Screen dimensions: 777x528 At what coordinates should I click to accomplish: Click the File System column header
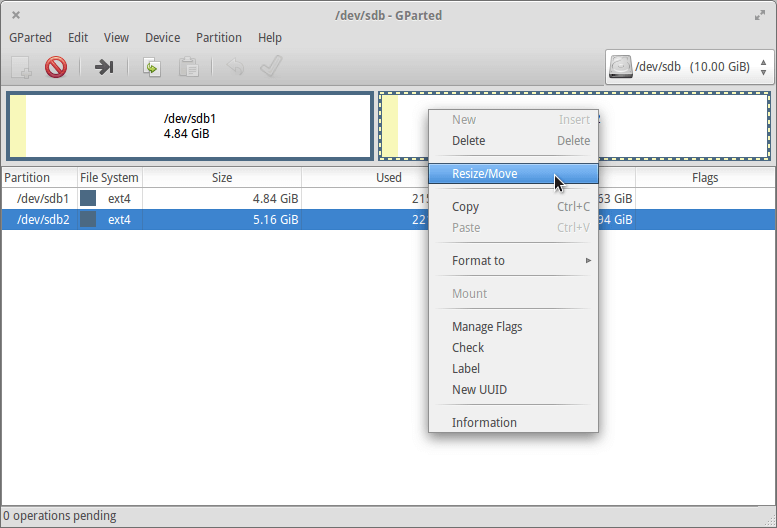[x=109, y=178]
